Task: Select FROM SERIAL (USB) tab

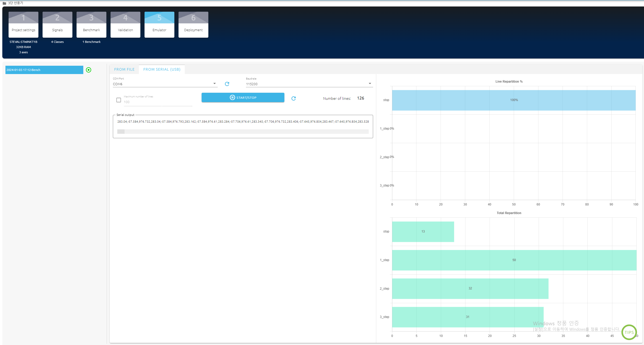Action: (x=162, y=69)
